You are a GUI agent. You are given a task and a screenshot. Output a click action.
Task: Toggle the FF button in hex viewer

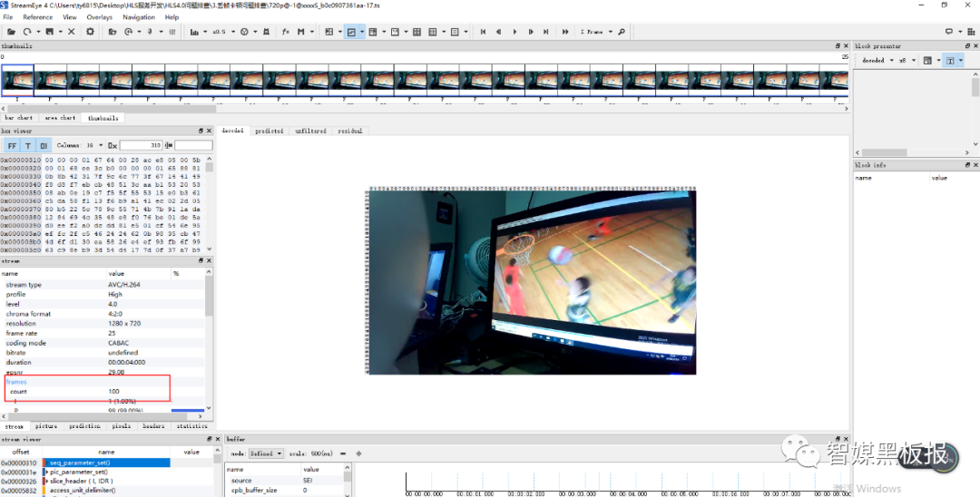pos(12,145)
